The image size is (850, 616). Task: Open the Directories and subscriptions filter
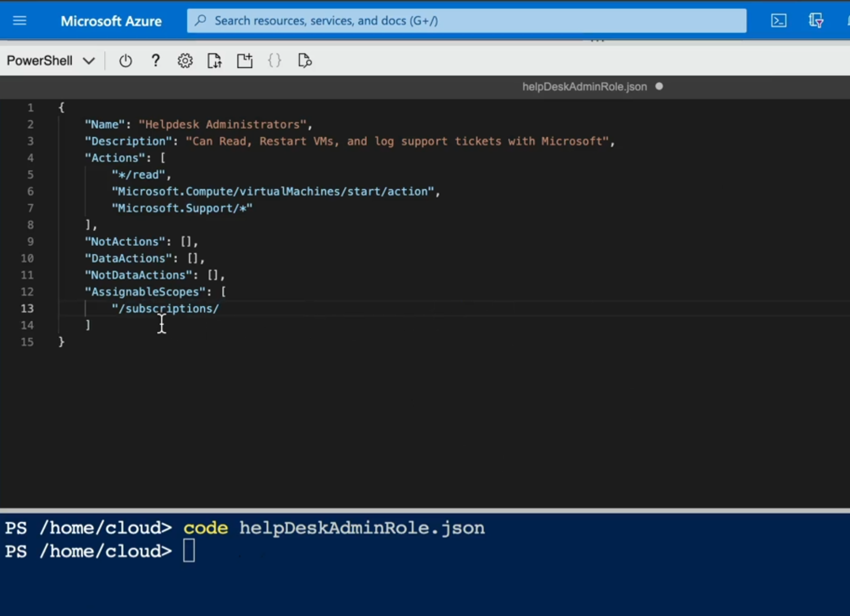(x=816, y=21)
